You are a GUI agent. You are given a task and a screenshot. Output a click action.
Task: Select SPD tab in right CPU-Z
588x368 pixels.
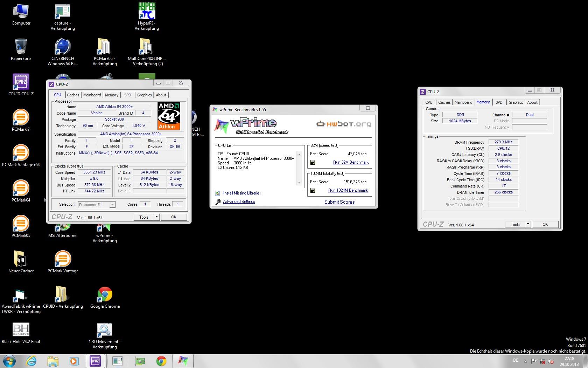pos(499,102)
